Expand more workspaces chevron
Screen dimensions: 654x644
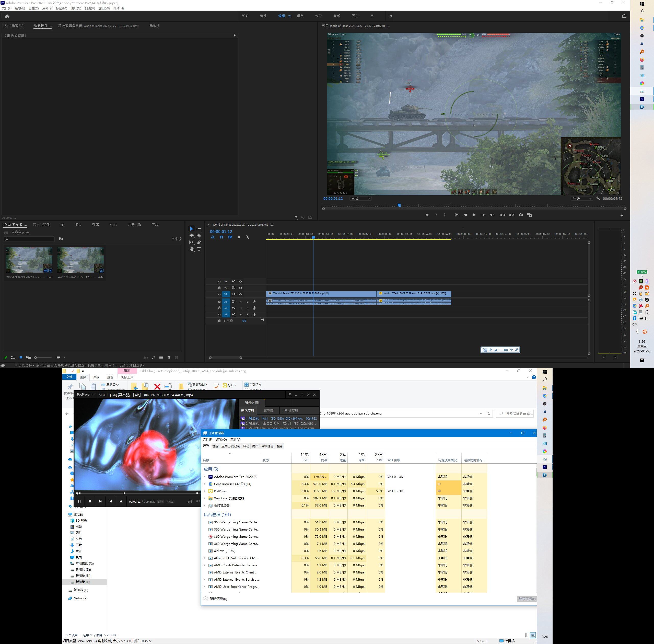click(391, 16)
